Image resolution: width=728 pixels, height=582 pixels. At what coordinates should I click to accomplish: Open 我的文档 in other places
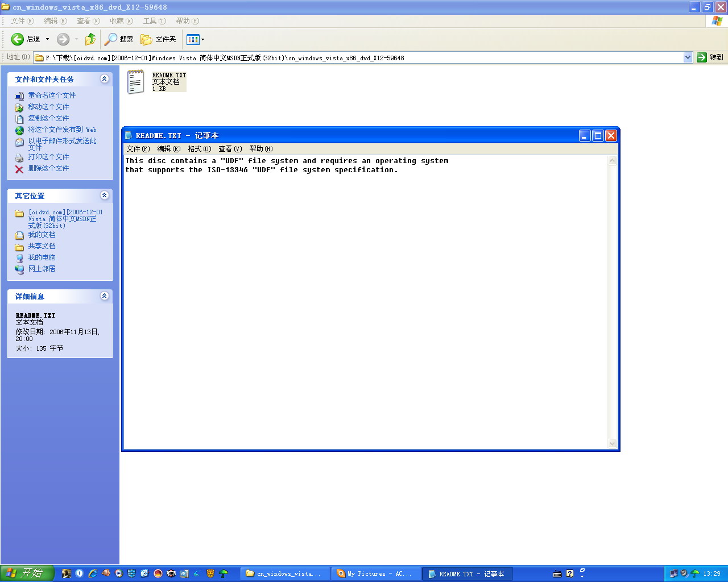(x=42, y=235)
